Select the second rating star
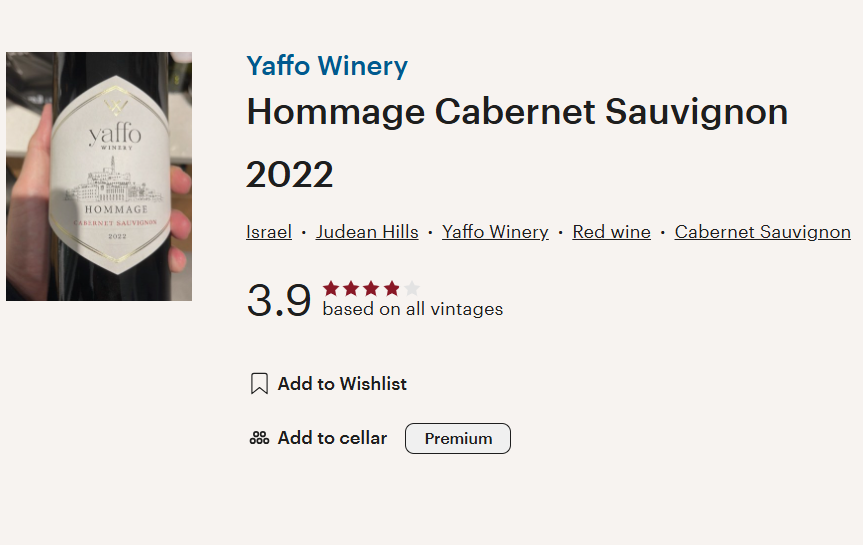863x545 pixels. 351,289
